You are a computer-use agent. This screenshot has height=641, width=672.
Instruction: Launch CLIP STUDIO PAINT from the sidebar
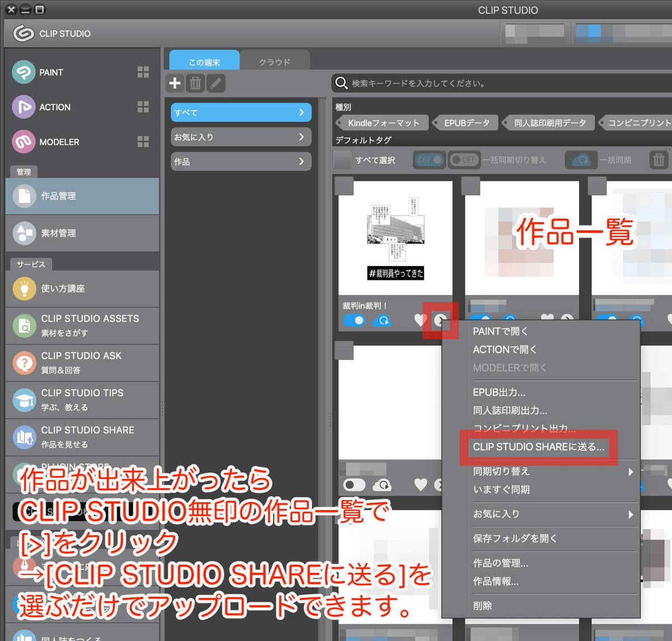point(38,72)
